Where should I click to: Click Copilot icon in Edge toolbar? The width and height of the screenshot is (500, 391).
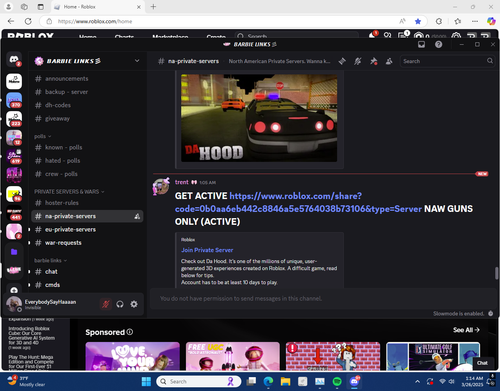491,21
